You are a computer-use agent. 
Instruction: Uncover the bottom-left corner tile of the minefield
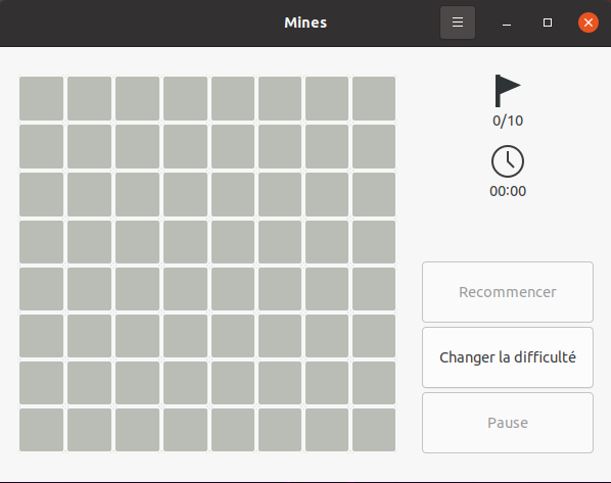[x=41, y=430]
